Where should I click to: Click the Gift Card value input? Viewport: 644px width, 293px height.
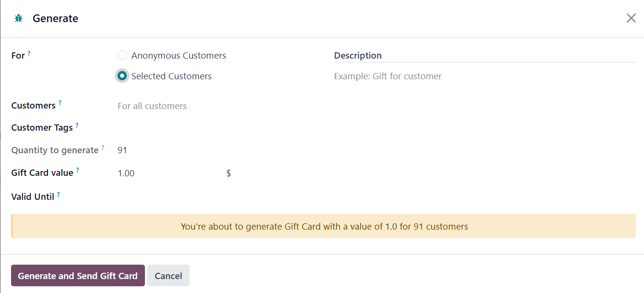click(168, 173)
